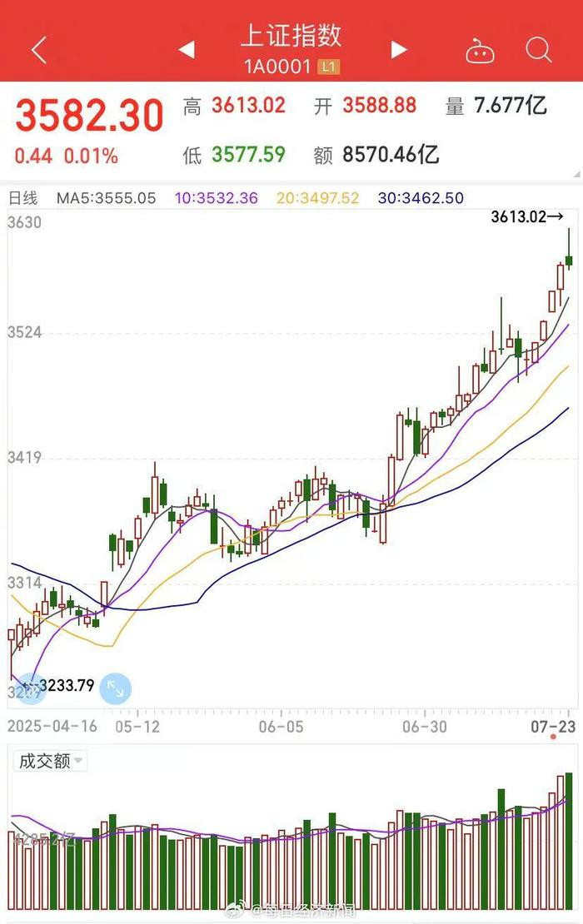Tap the 07-23 date label

(553, 726)
